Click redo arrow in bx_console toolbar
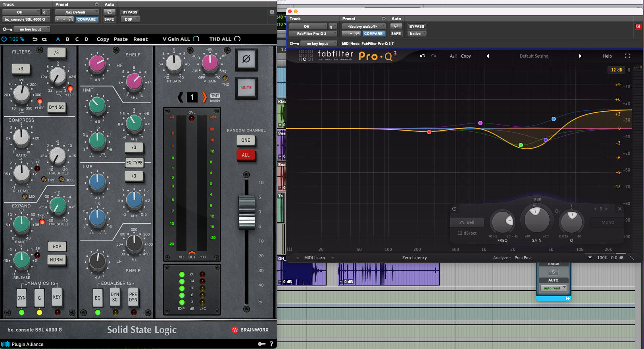 pyautogui.click(x=44, y=39)
